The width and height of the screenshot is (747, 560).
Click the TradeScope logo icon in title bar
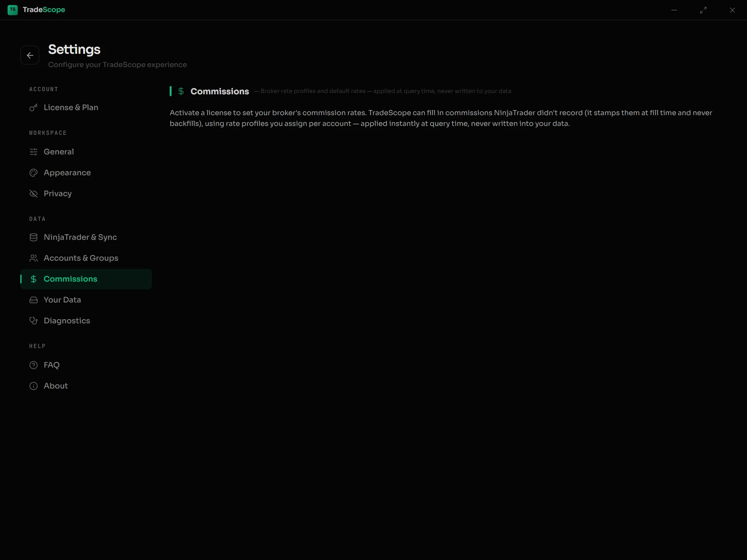tap(12, 10)
